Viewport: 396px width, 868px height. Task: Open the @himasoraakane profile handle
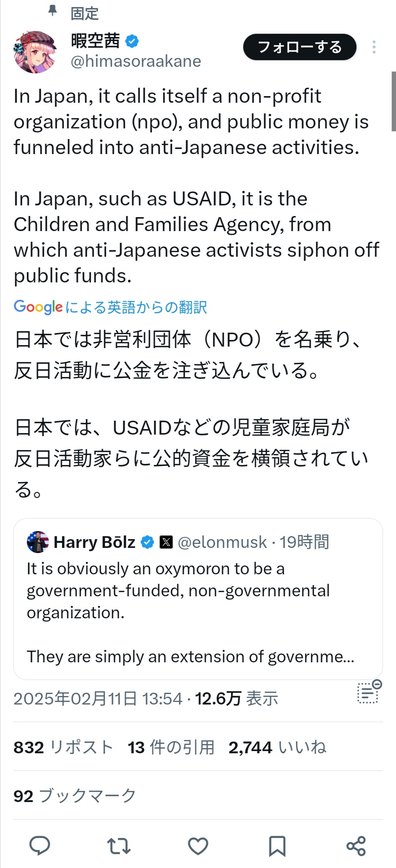coord(136,62)
